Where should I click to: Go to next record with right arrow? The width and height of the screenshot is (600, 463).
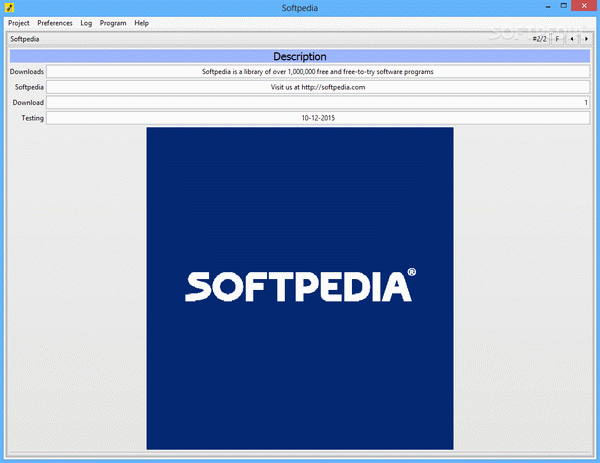click(x=585, y=39)
